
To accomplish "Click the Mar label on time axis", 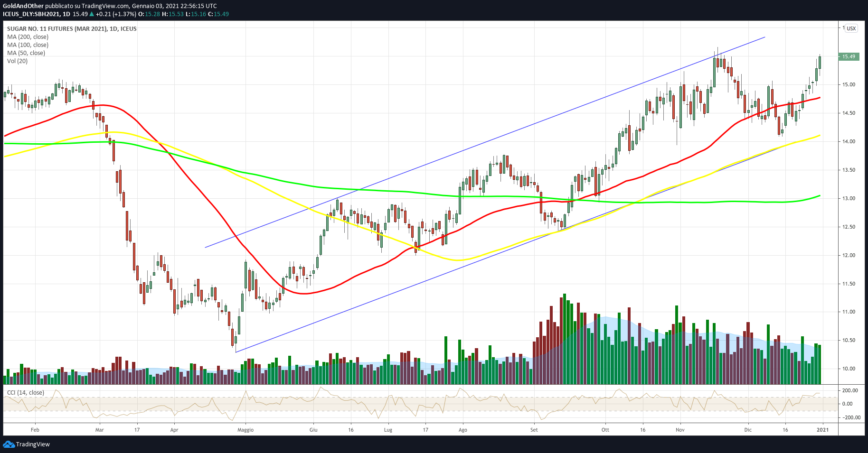I will point(99,430).
